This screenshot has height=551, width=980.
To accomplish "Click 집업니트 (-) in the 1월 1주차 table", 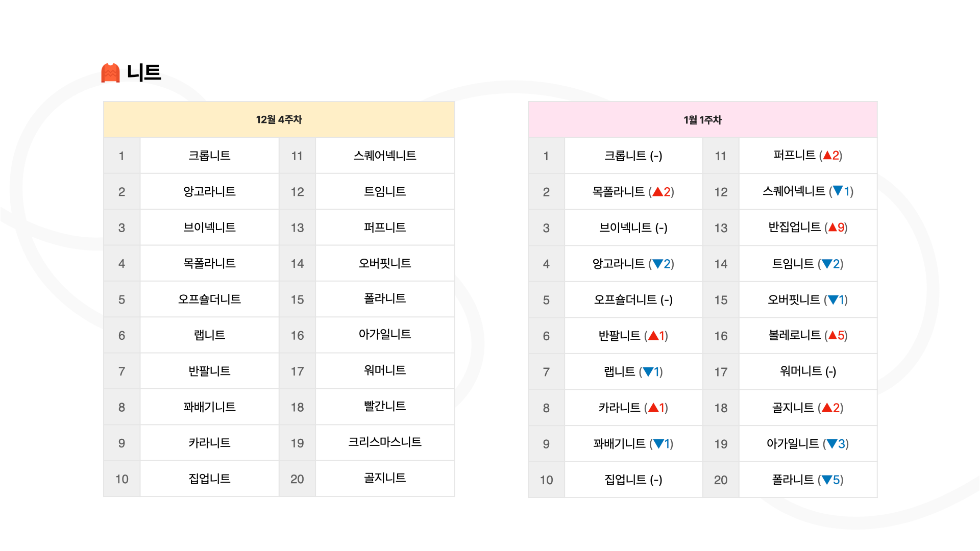I will click(633, 480).
